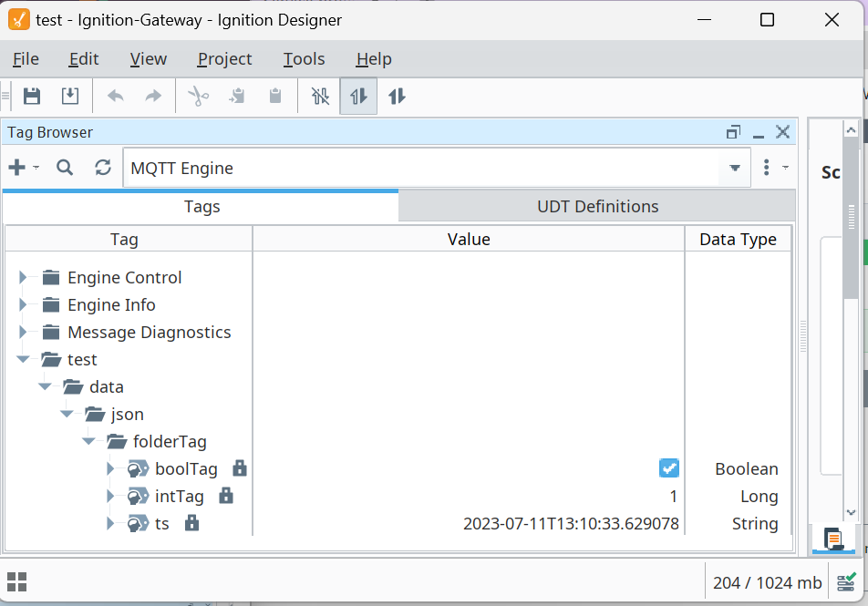Click the Ignition Designer app logo
The image size is (868, 606).
[19, 20]
